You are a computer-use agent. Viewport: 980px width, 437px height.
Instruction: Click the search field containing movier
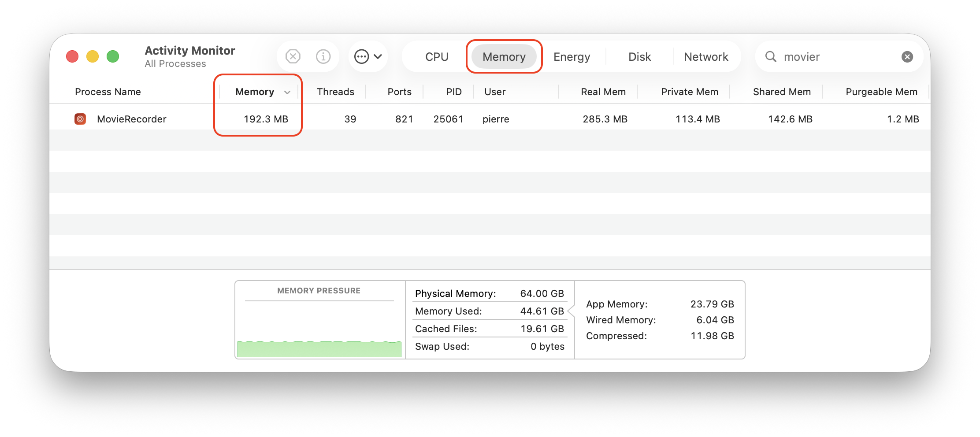point(837,57)
